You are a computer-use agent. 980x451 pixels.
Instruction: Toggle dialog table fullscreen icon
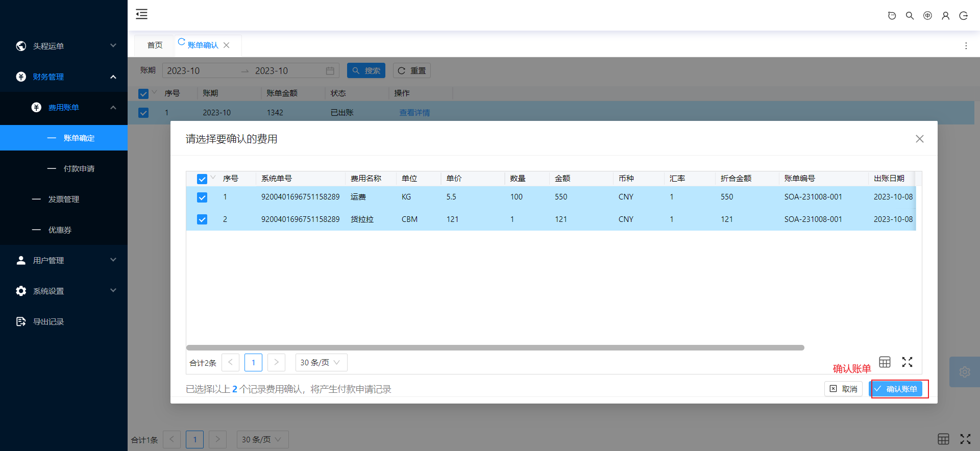pos(907,362)
